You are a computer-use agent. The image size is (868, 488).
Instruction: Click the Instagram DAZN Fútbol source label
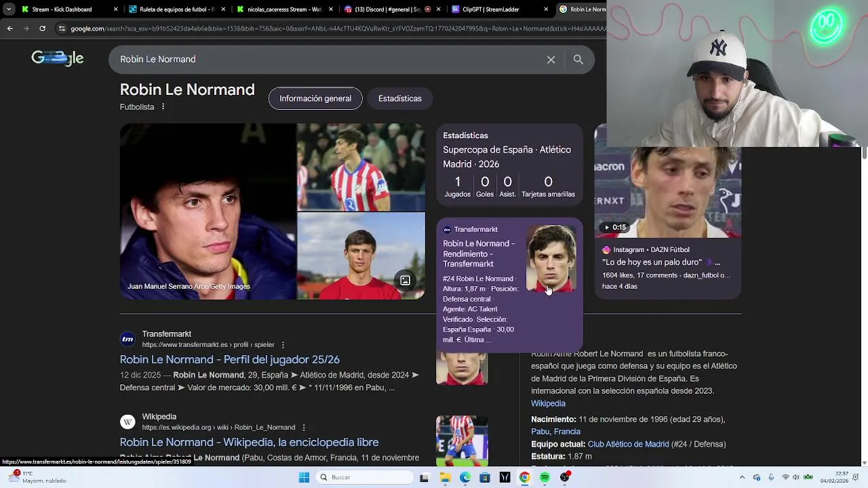[646, 249]
